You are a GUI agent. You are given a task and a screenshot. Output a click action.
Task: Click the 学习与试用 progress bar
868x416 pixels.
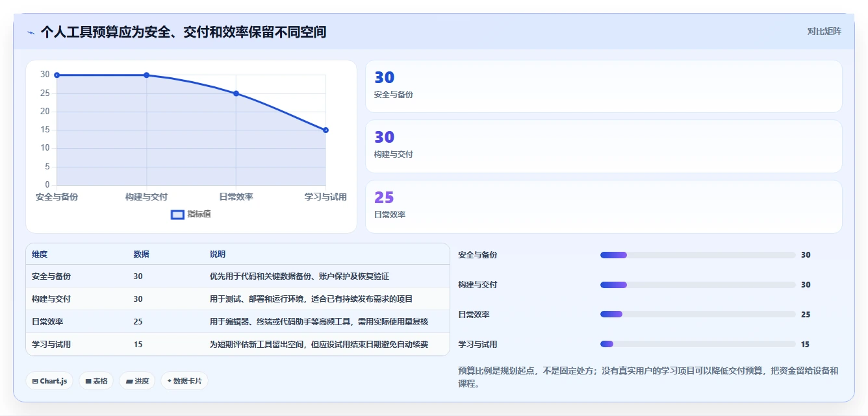(x=698, y=345)
